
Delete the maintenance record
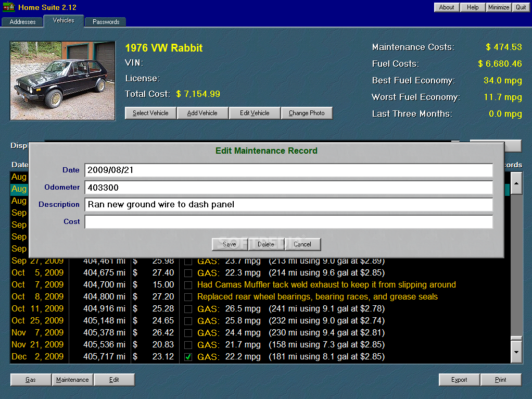tap(266, 244)
